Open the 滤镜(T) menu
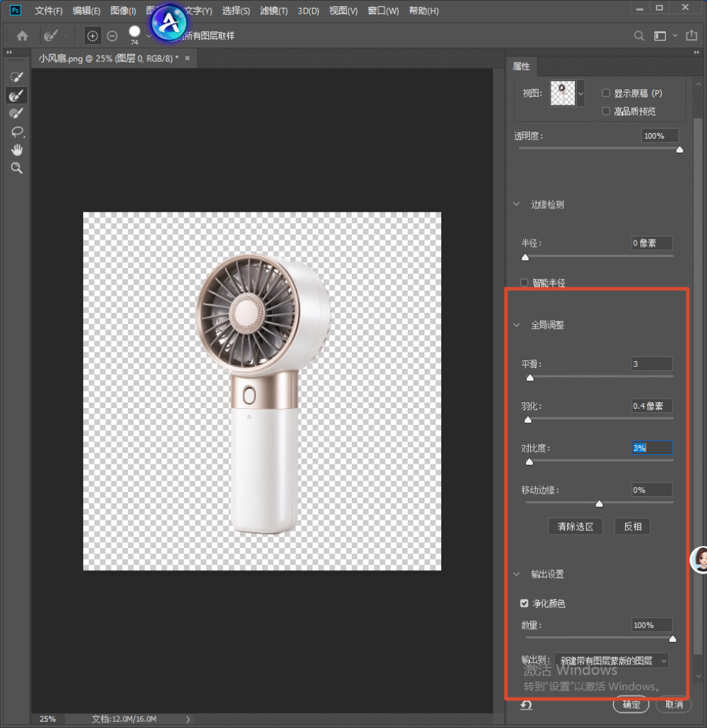This screenshot has height=728, width=707. coord(274,11)
